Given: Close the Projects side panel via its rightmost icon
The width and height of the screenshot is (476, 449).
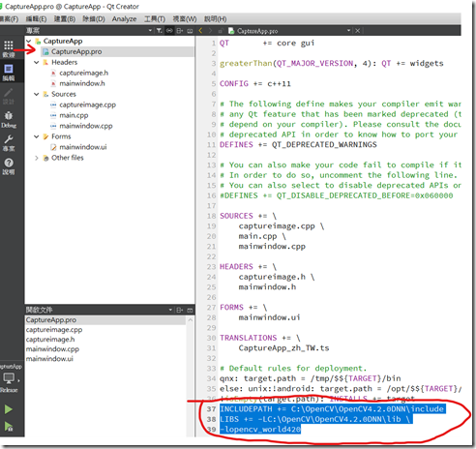Looking at the screenshot, I should coord(190,31).
